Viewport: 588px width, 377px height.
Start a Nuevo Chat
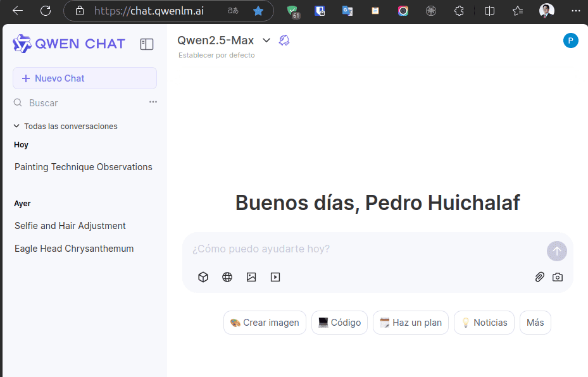(x=85, y=78)
